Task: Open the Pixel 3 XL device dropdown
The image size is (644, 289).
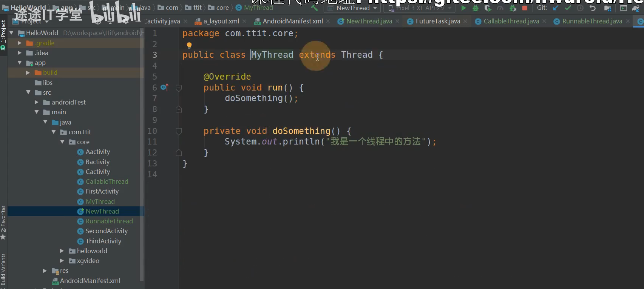Action: click(420, 8)
